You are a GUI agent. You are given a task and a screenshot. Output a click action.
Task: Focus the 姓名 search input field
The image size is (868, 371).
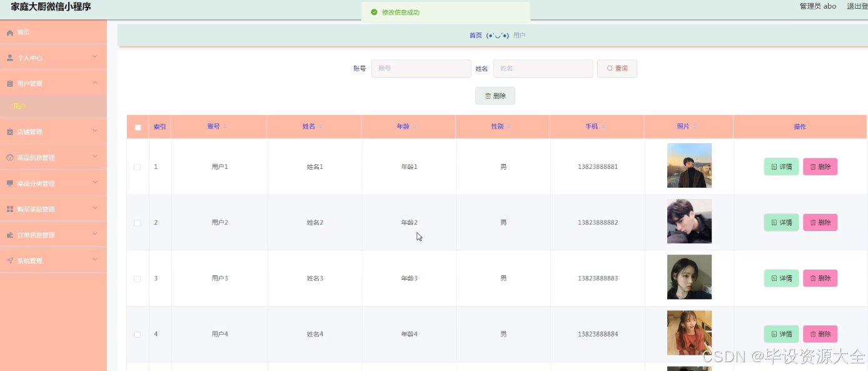pyautogui.click(x=543, y=68)
